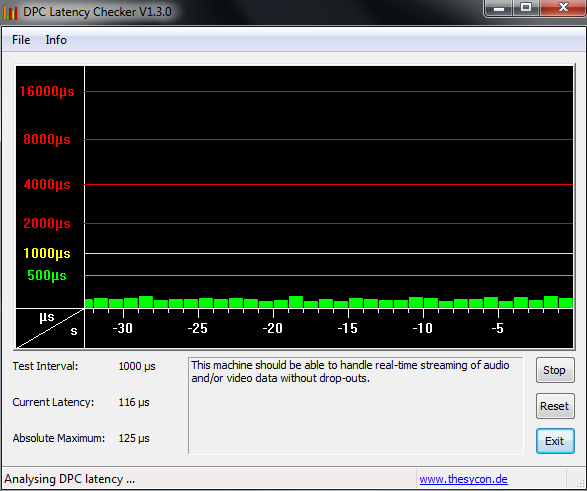Close the window with the X button
This screenshot has height=491, width=587.
(563, 8)
